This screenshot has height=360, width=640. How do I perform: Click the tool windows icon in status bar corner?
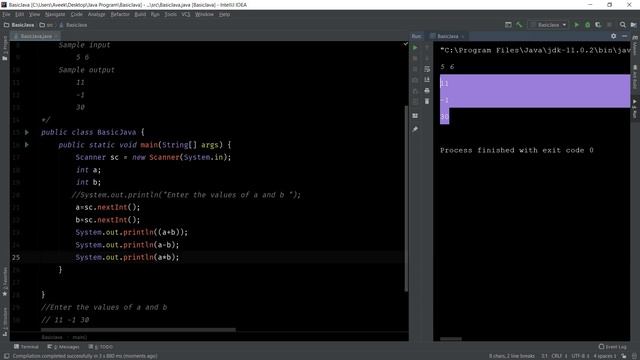coord(6,356)
